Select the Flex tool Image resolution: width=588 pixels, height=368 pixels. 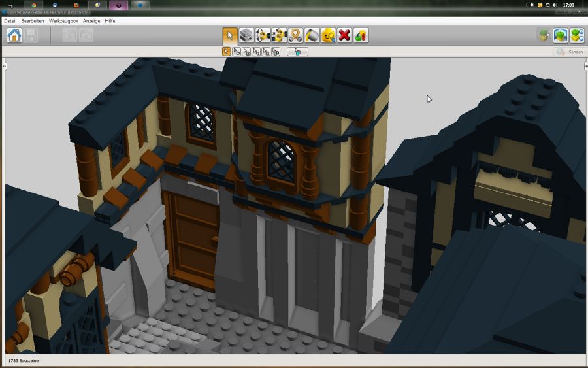(x=295, y=35)
